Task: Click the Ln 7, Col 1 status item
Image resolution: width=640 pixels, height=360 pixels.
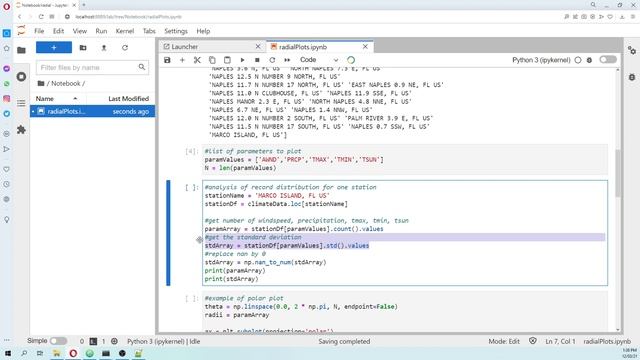Action: (x=560, y=341)
